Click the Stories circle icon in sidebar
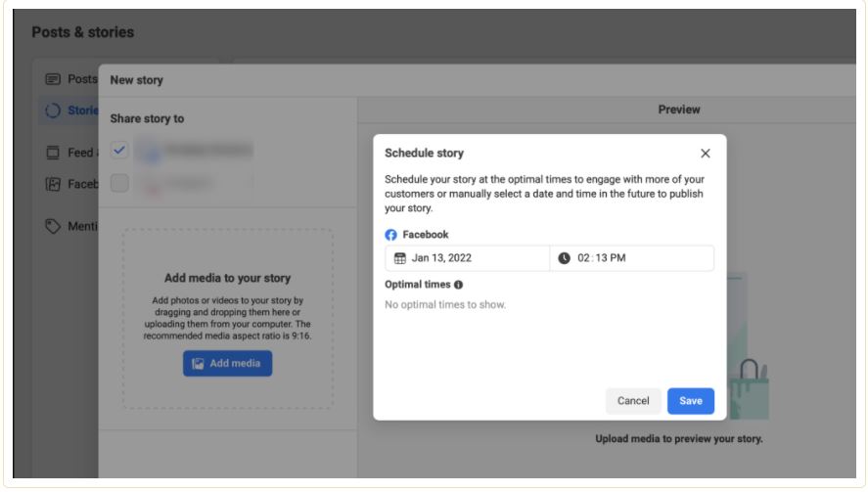868x492 pixels. [x=53, y=111]
